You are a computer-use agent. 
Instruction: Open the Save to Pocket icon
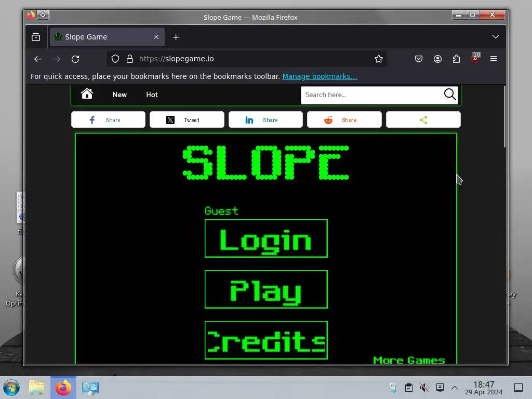[419, 59]
